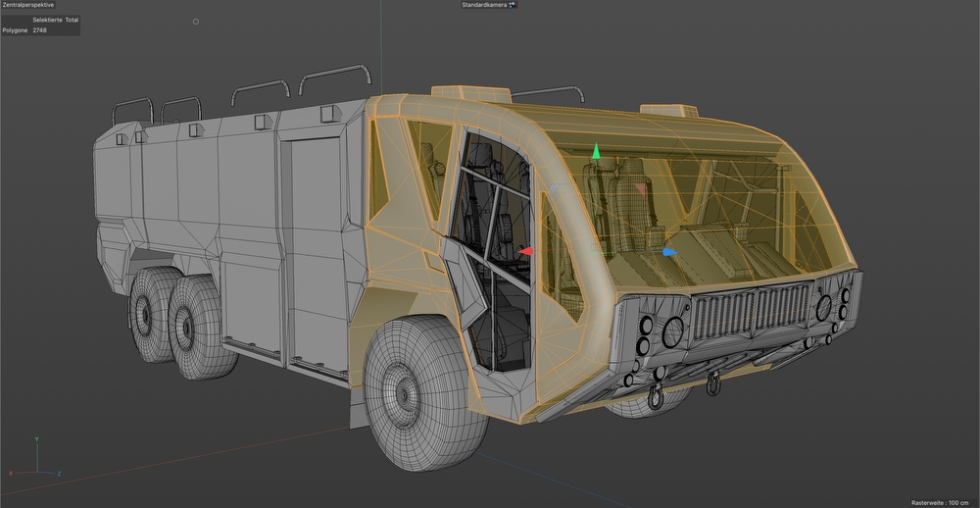The image size is (980, 508).
Task: Click the camera icon next to Standardkamera
Action: [514, 5]
